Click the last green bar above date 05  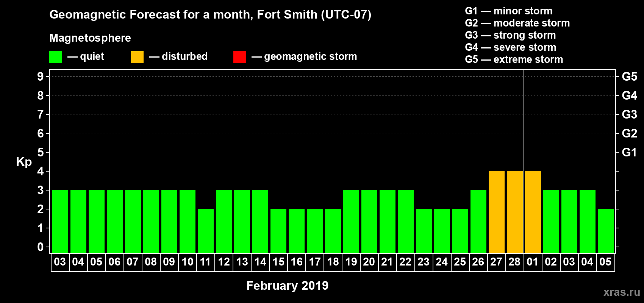tap(606, 231)
